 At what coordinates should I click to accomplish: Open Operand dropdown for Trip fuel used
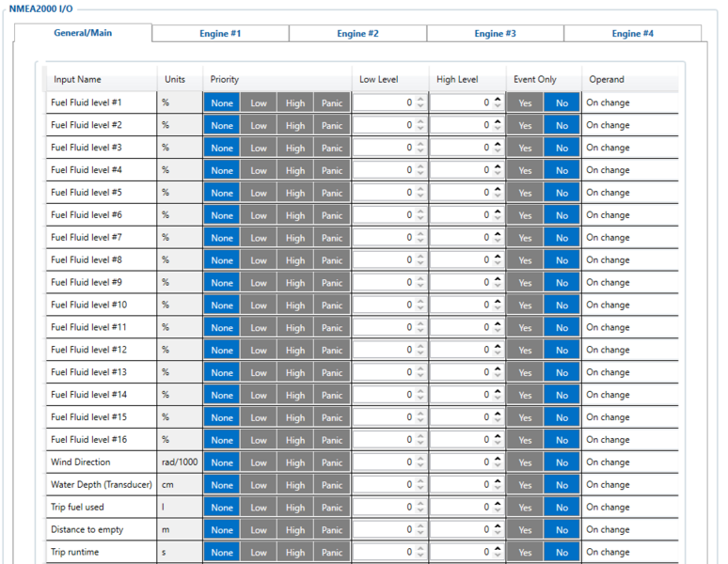[628, 508]
